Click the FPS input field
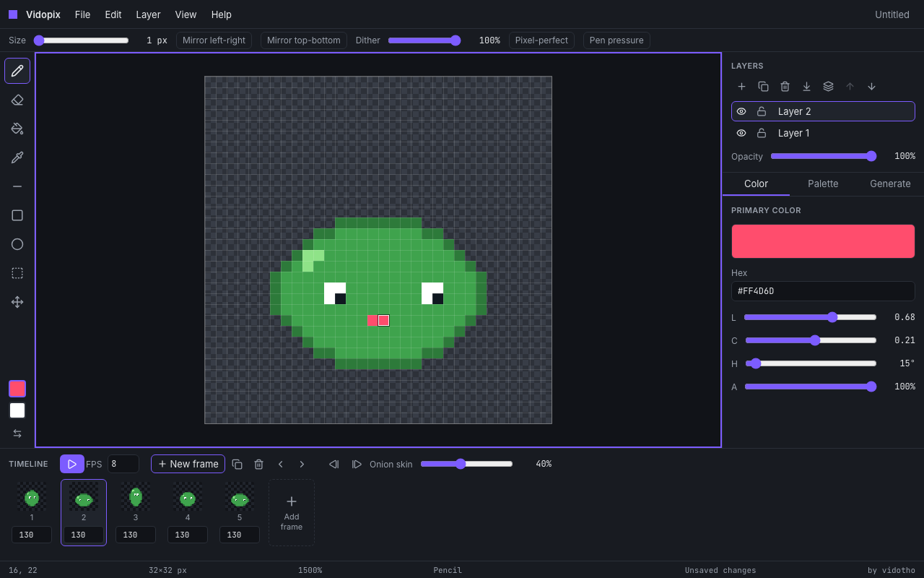 123,464
